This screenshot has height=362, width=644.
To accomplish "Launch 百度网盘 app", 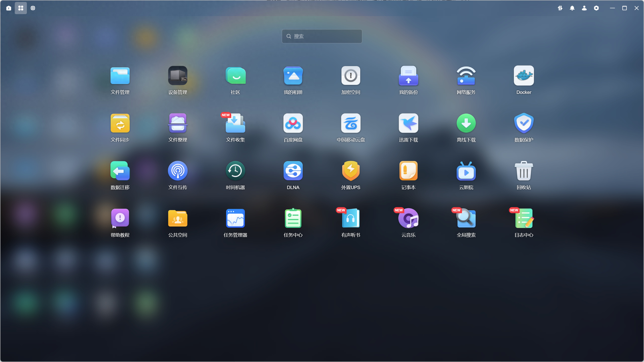I will pyautogui.click(x=293, y=123).
